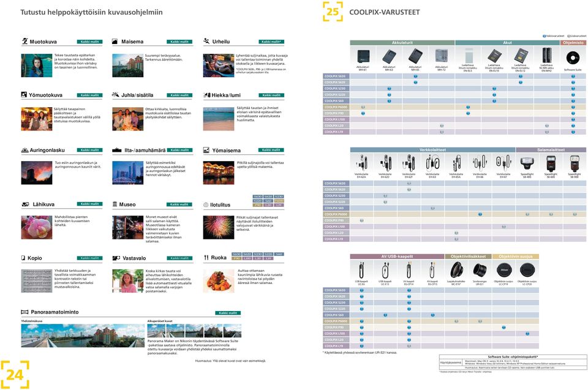
Task: View the Ruoka food sample photo
Action: click(219, 280)
